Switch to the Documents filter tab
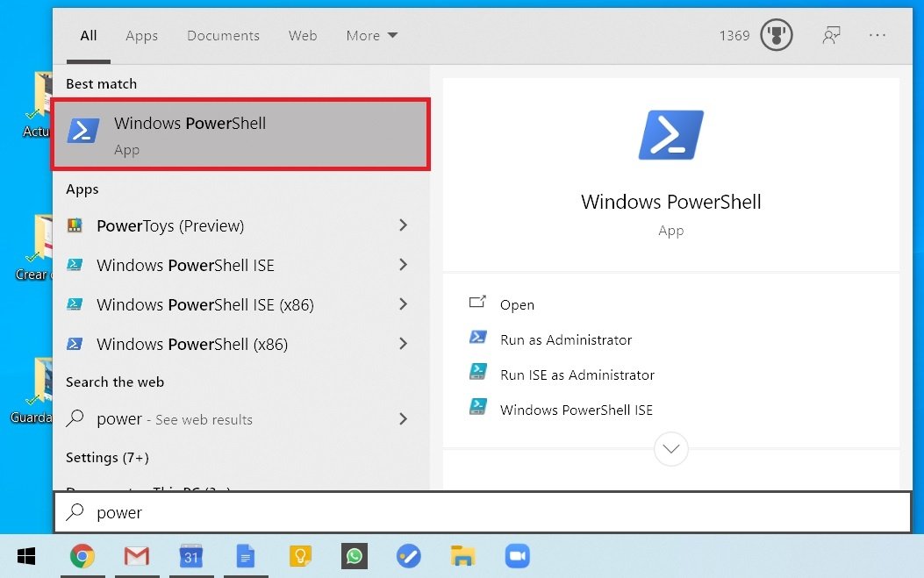924x578 pixels. [x=224, y=35]
